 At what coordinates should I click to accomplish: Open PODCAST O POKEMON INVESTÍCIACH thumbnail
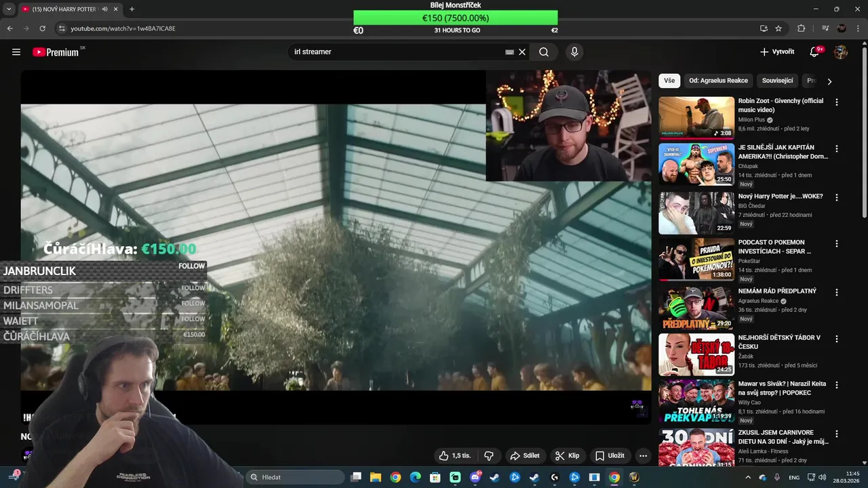(696, 259)
